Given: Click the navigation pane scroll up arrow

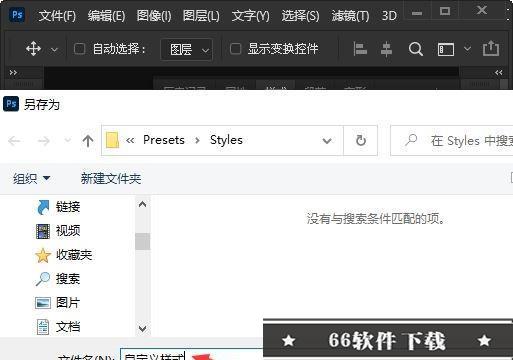Looking at the screenshot, I should (142, 204).
